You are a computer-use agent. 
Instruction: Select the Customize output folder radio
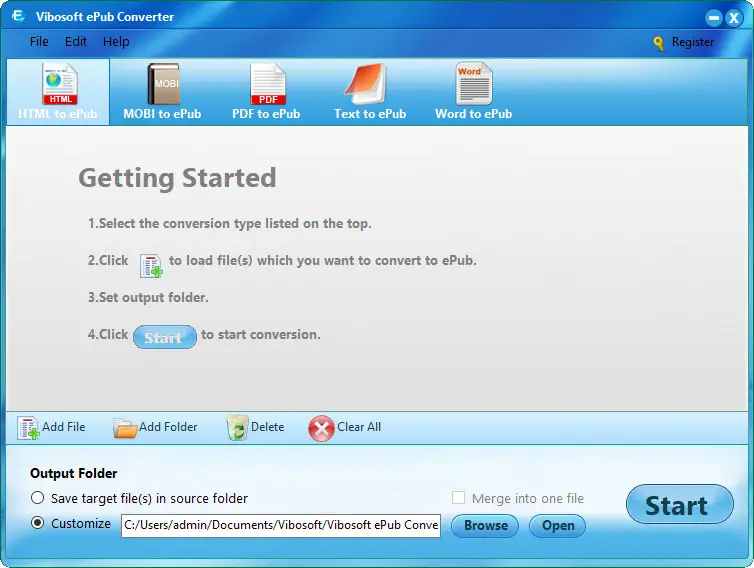click(38, 523)
